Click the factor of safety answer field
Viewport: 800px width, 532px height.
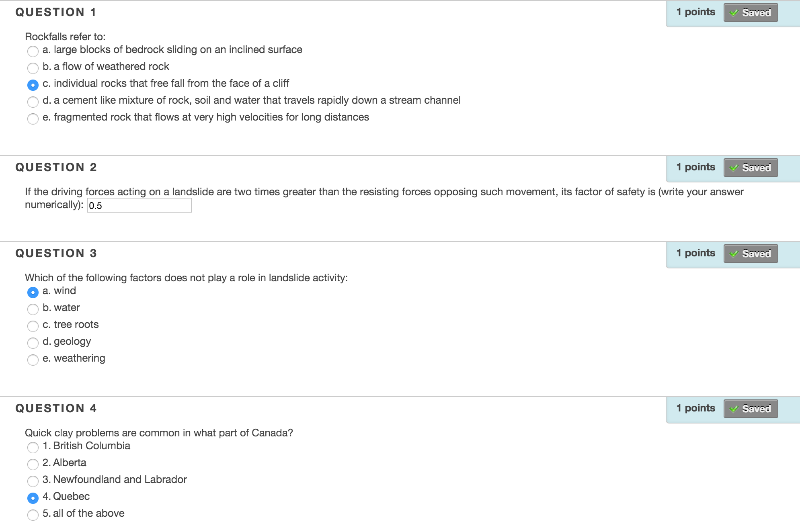(x=139, y=206)
